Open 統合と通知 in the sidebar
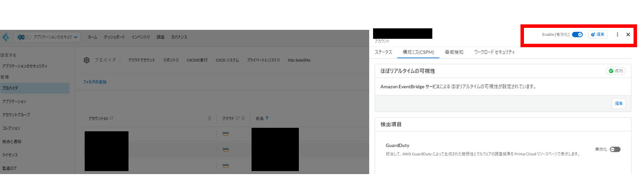This screenshot has width=644, height=184. click(x=11, y=142)
